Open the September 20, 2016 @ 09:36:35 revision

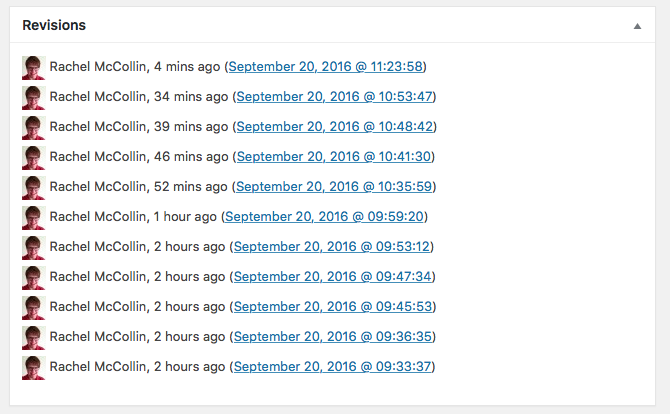pyautogui.click(x=333, y=337)
